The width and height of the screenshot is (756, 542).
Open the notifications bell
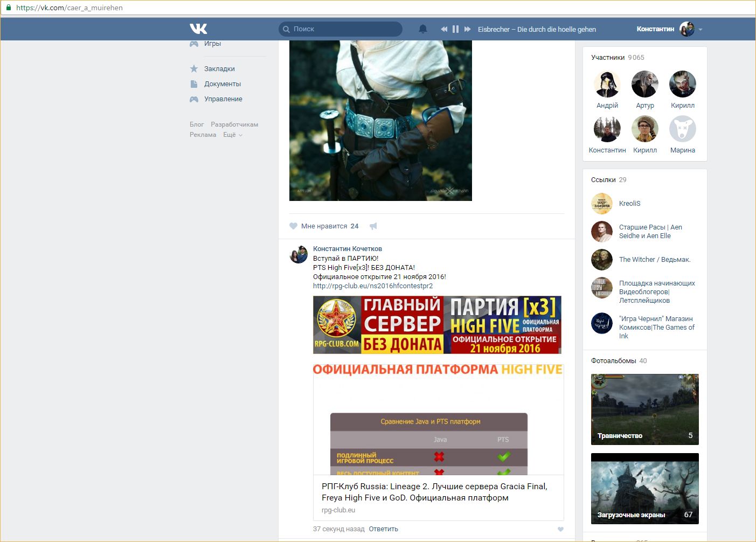(423, 29)
